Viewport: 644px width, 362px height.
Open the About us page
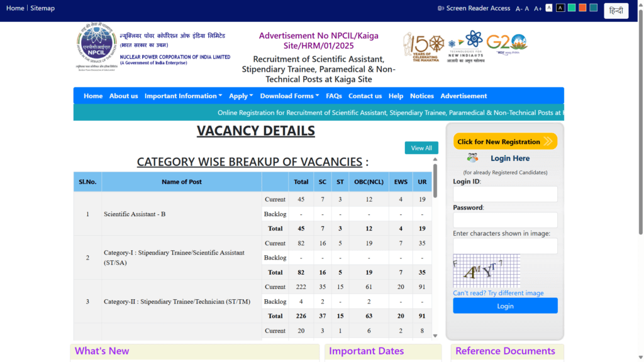coord(124,96)
